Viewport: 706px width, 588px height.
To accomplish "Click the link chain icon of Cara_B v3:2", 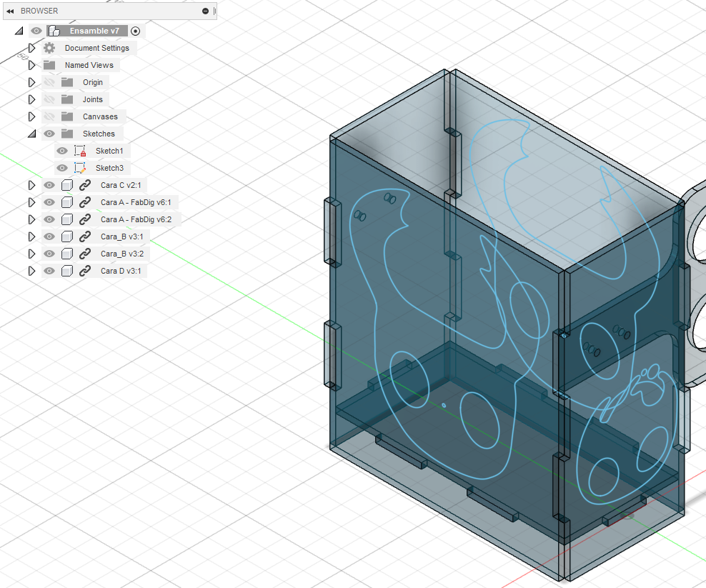I will [x=85, y=254].
